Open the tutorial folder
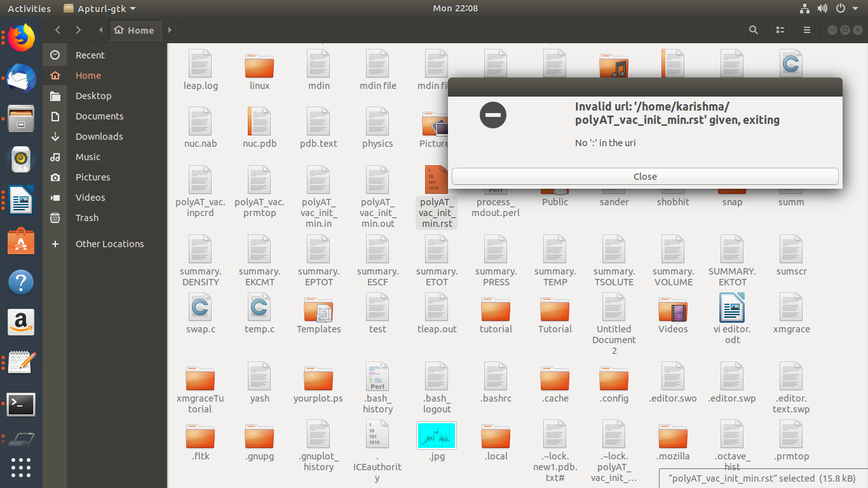 pos(496,310)
